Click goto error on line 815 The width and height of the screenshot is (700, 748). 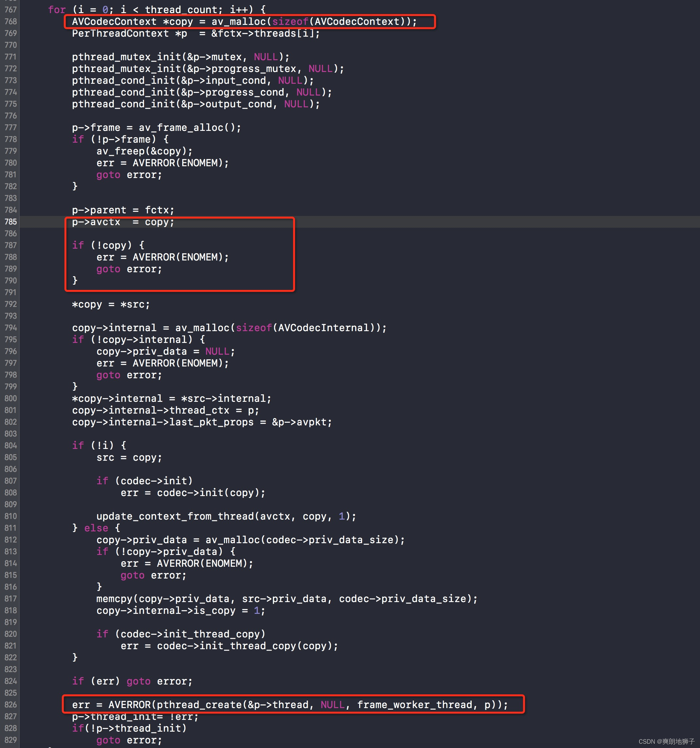pyautogui.click(x=153, y=575)
